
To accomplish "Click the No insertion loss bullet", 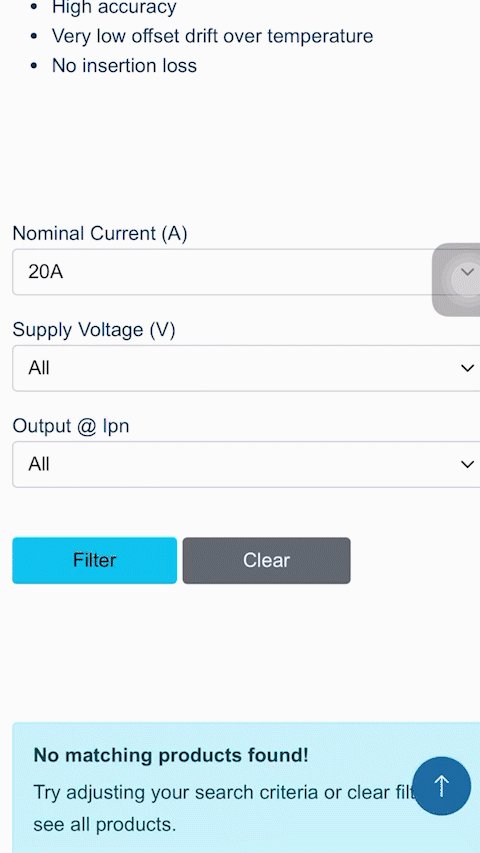I will coord(124,66).
